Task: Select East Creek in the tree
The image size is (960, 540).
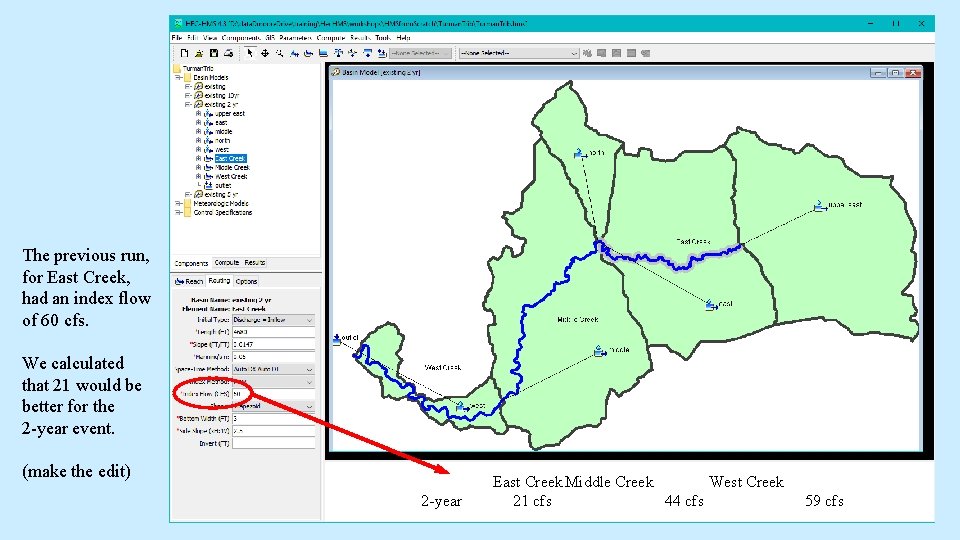Action: [x=230, y=159]
